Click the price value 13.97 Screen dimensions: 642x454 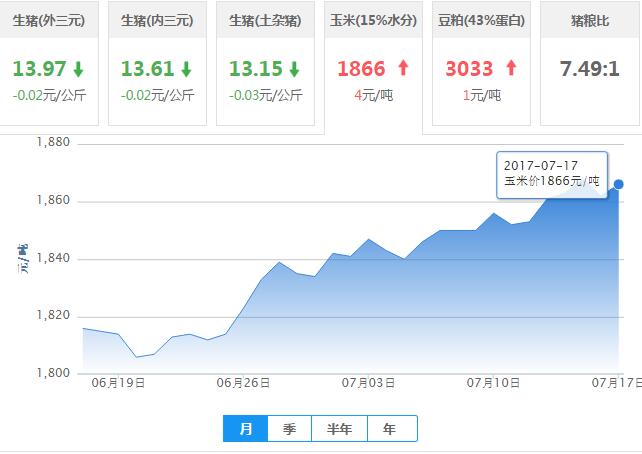pos(39,68)
